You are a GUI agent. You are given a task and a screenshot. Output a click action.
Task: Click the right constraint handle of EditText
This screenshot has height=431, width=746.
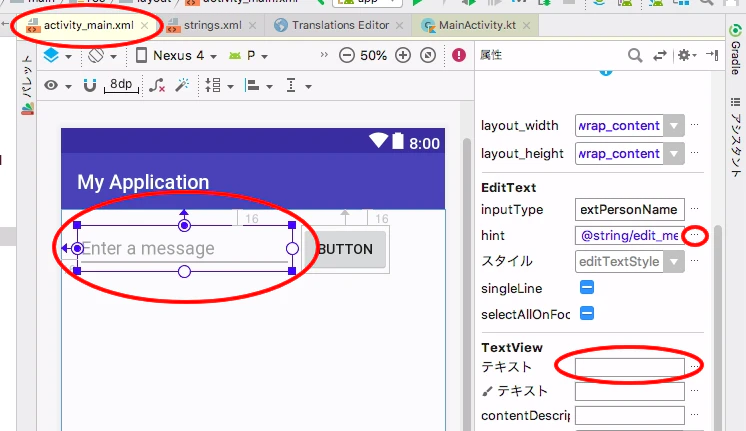(292, 248)
